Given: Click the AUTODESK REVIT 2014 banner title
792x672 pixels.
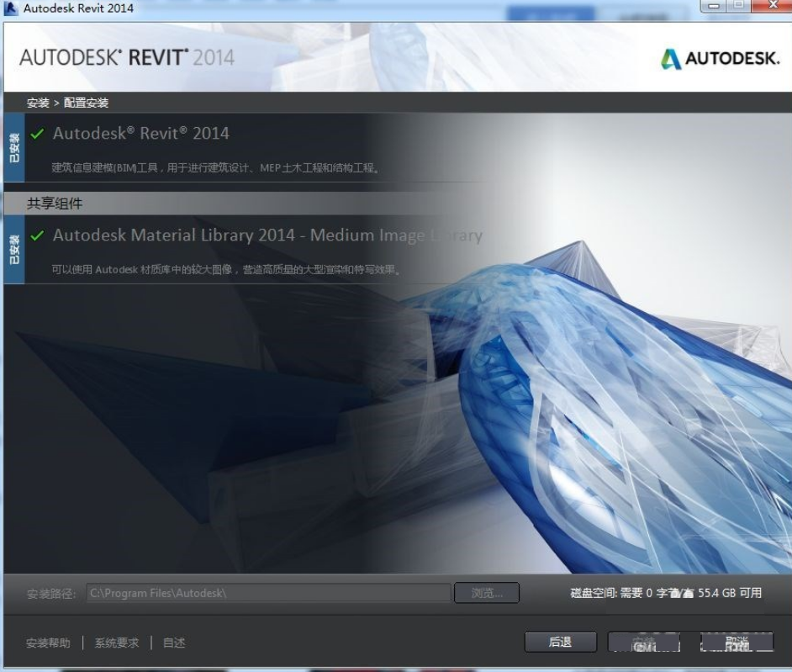Looking at the screenshot, I should point(127,57).
